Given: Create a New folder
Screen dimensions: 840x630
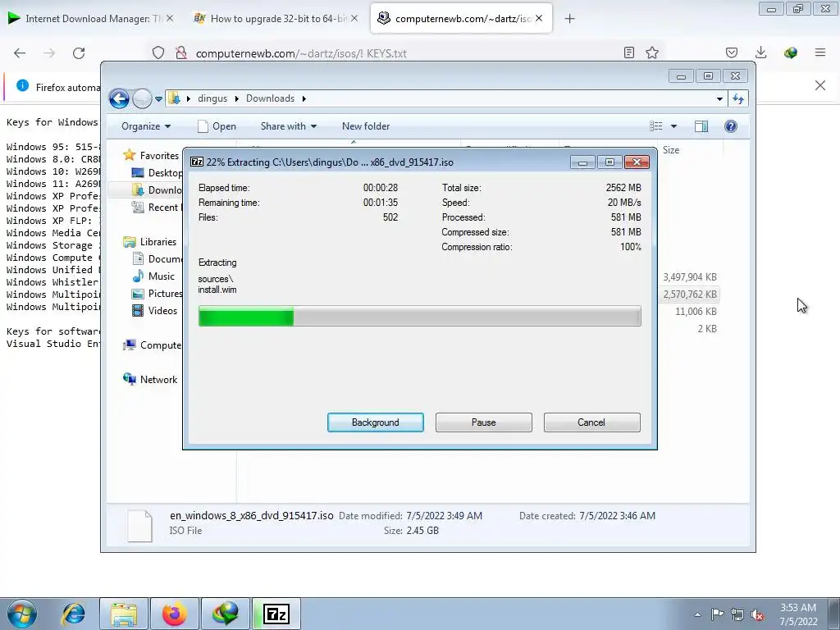Looking at the screenshot, I should [x=366, y=126].
